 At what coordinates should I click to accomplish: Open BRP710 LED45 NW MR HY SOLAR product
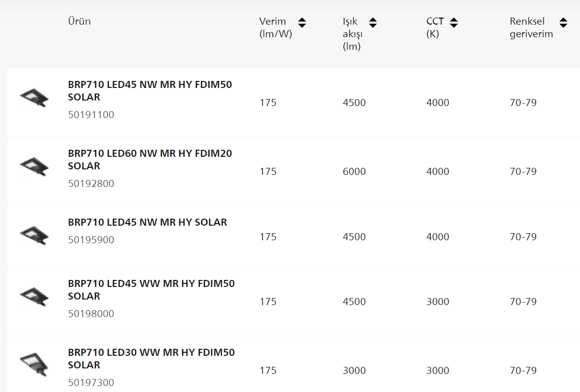point(147,222)
